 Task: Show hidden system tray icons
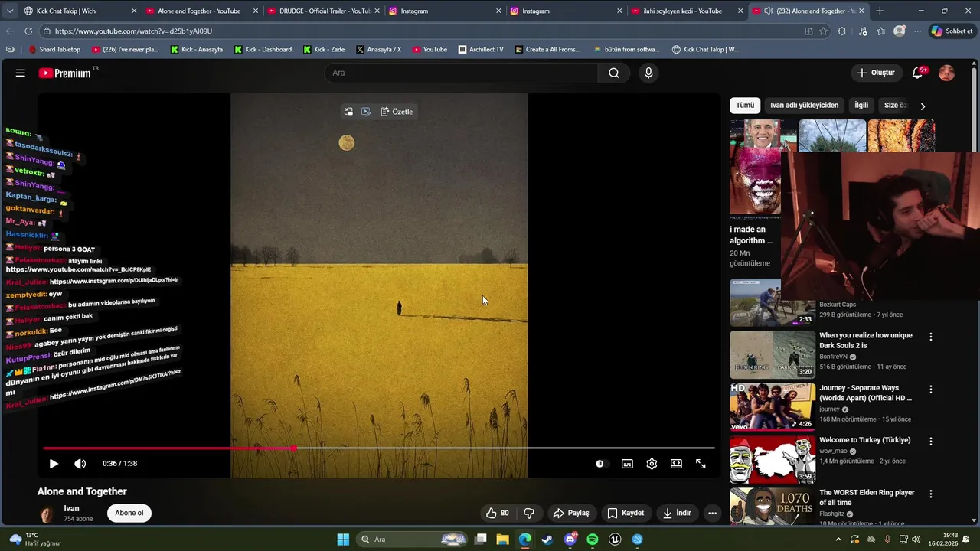(x=838, y=540)
